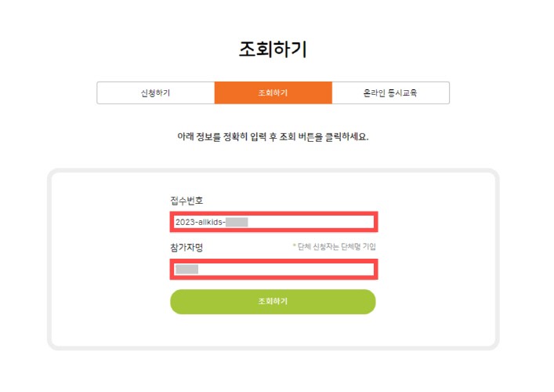Click the large 조회하기 page heading
Screen dimensions: 554x392
point(273,49)
